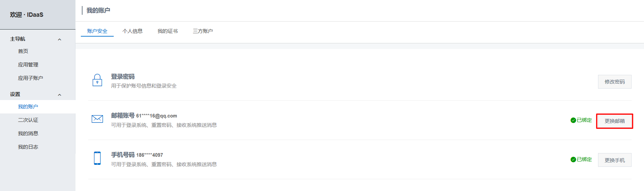This screenshot has width=644, height=191.
Task: Select the 三方账户 tab
Action: [203, 31]
